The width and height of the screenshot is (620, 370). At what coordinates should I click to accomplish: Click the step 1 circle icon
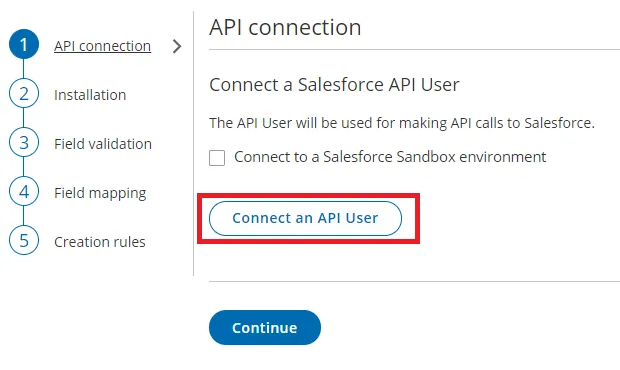pos(24,44)
